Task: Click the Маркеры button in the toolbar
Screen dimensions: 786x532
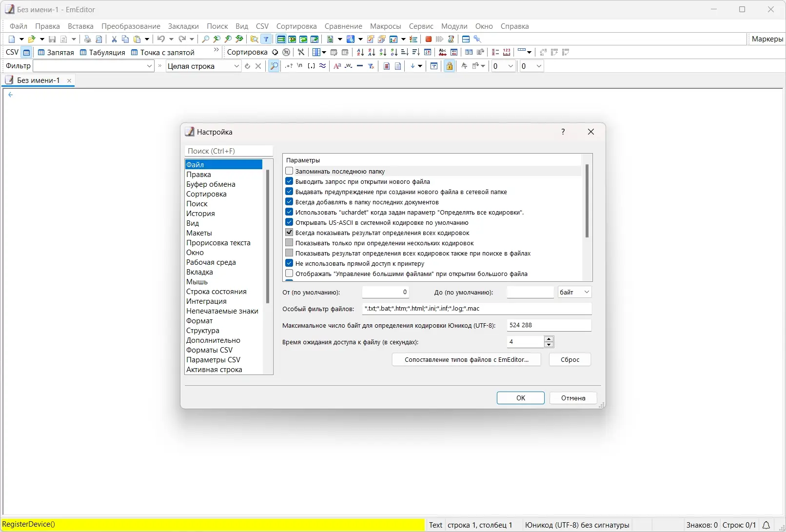Action: [767, 39]
